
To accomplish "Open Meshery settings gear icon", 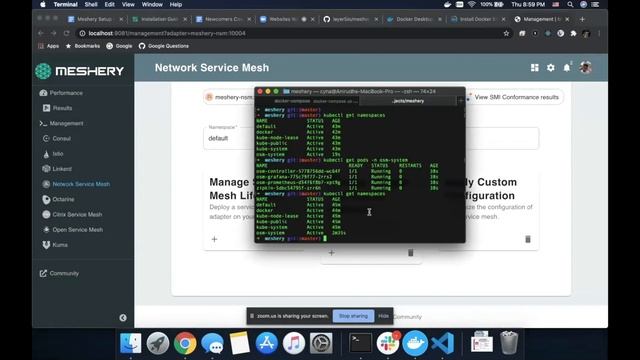I will pos(551,68).
